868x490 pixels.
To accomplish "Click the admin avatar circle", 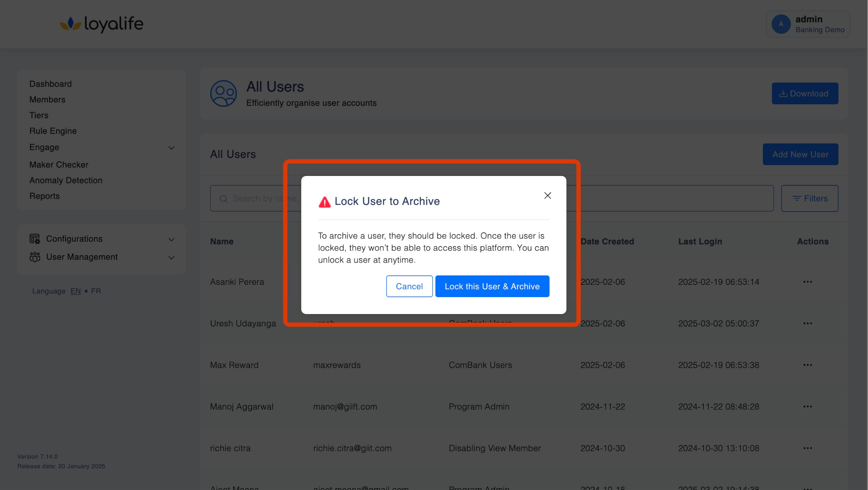I will 781,24.
